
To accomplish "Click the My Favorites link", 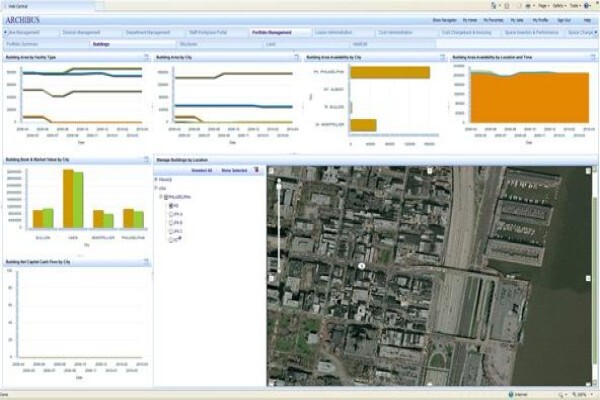I will point(493,20).
